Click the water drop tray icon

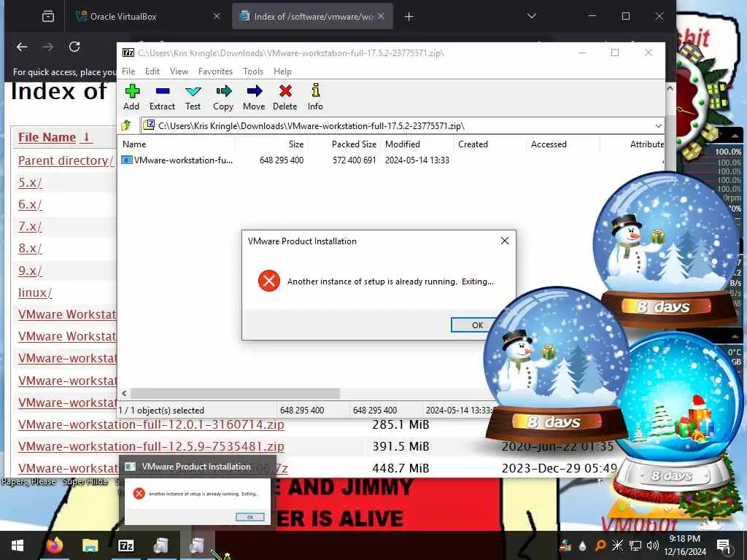[x=583, y=545]
